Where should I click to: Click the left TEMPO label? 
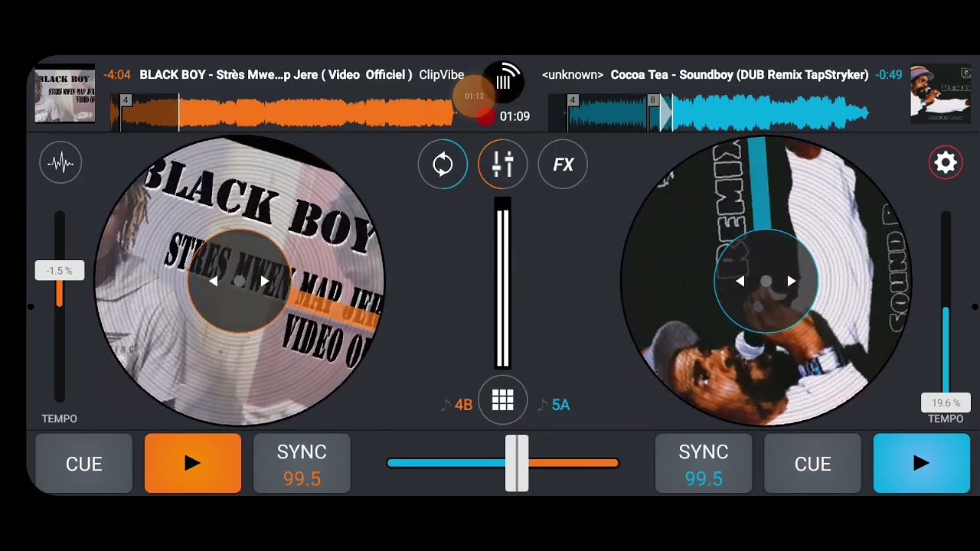[59, 419]
